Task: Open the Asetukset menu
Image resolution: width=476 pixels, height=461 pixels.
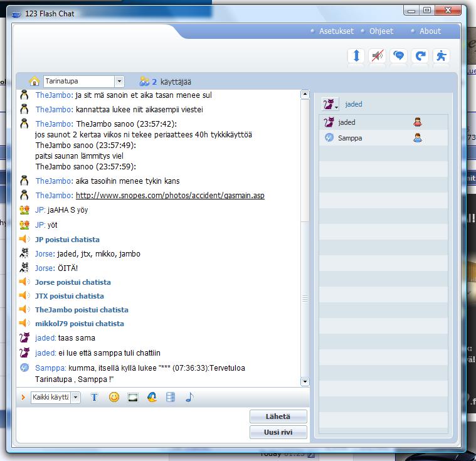Action: tap(336, 31)
